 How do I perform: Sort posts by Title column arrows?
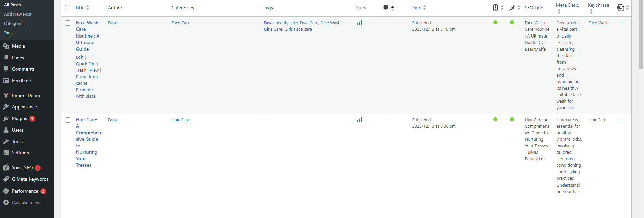[88, 8]
